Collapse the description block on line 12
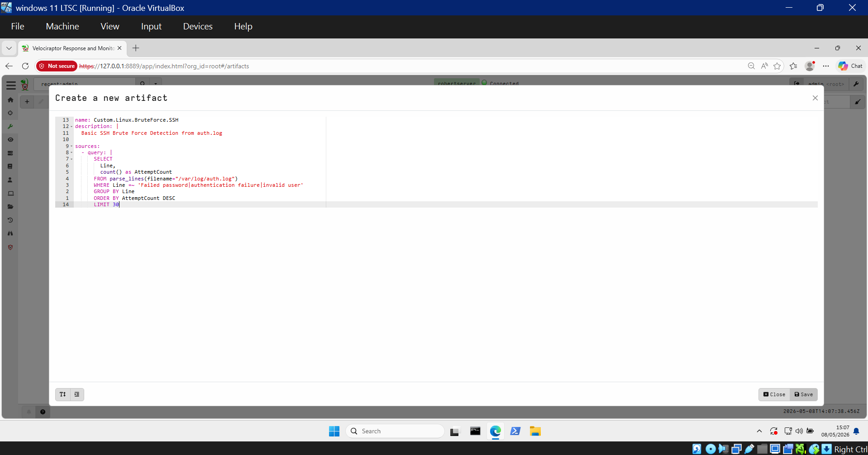868x455 pixels. point(72,127)
